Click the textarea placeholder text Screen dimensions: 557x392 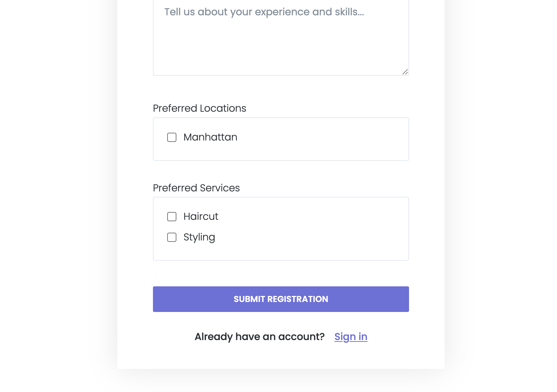pyautogui.click(x=264, y=12)
